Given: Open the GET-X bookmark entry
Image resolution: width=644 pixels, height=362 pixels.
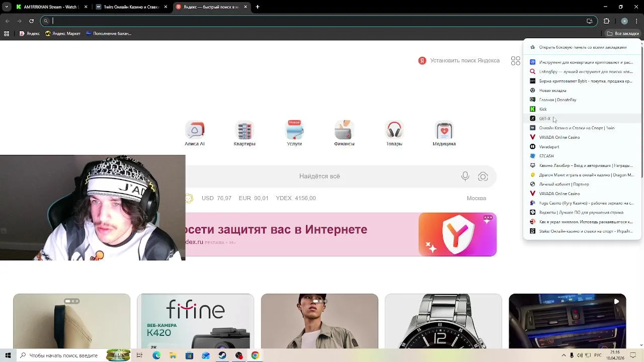Looking at the screenshot, I should [582, 119].
